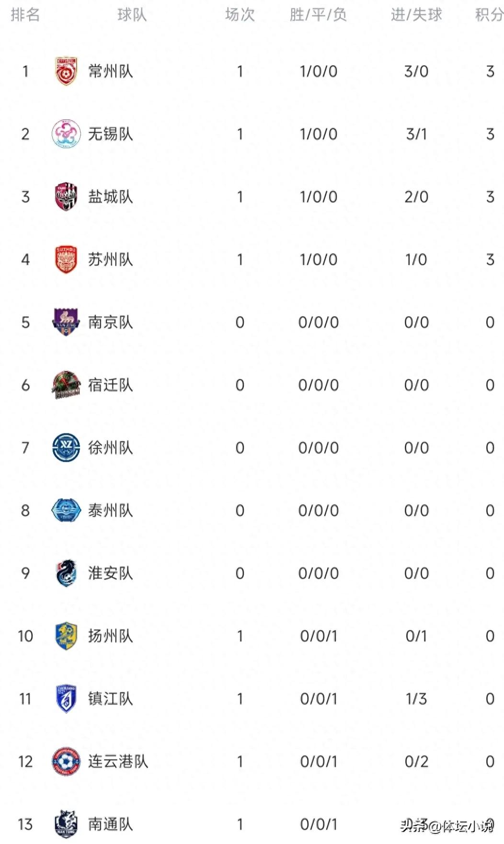Screen dimensions: 504x844
Task: Open the 苏州队 dragon badge
Action: (66, 259)
